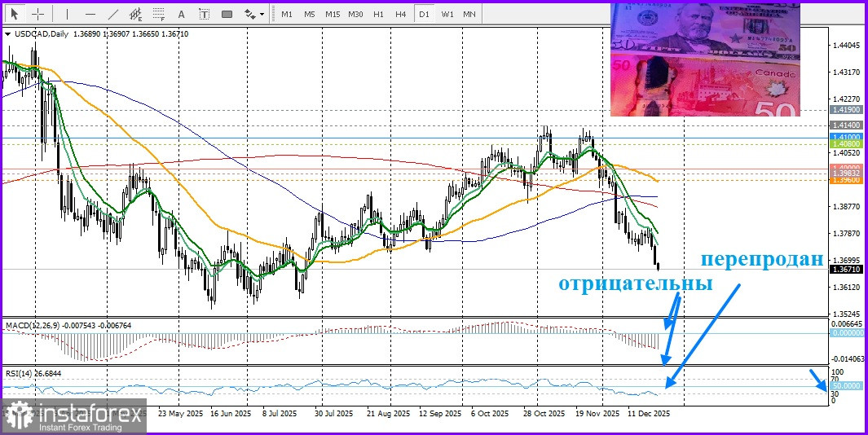Select the Fibonacci retracement tool
868x435 pixels.
pyautogui.click(x=159, y=14)
